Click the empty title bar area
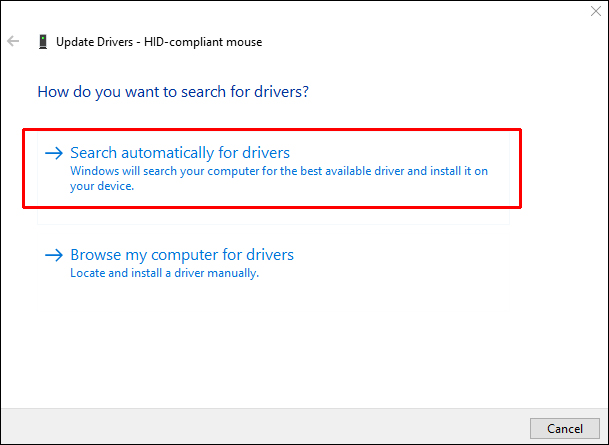 [x=300, y=13]
